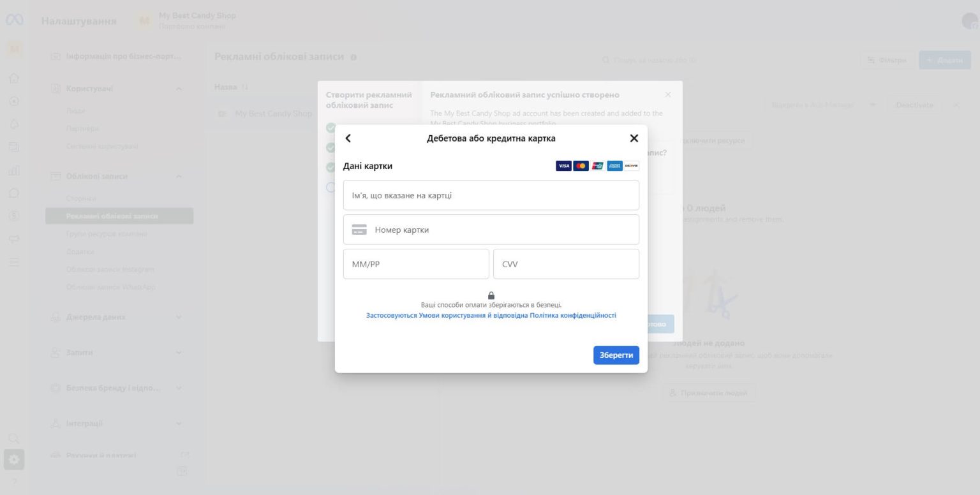Expand the Інтеграції section

pyautogui.click(x=179, y=423)
